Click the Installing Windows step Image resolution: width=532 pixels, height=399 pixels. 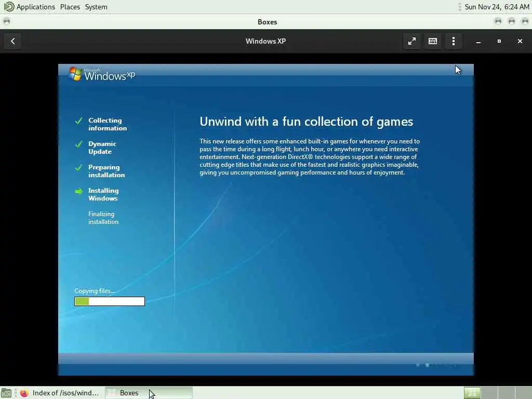[x=103, y=194]
